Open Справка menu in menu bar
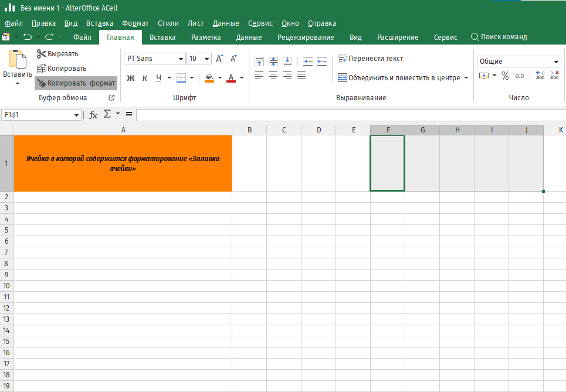The image size is (566, 392). [322, 23]
